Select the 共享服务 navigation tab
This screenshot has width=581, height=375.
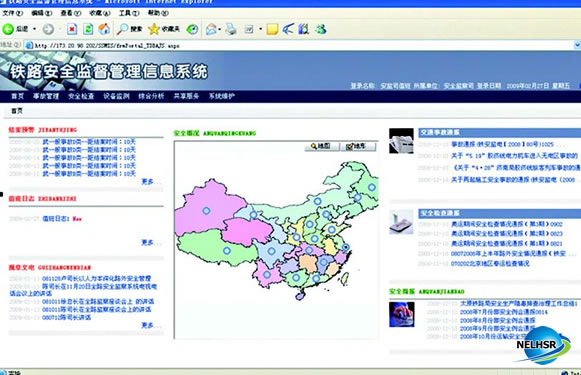point(186,96)
